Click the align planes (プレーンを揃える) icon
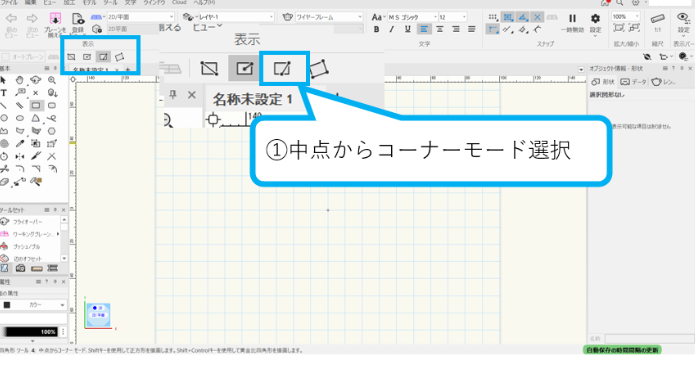Screen dimensions: 698x365 click(x=55, y=19)
